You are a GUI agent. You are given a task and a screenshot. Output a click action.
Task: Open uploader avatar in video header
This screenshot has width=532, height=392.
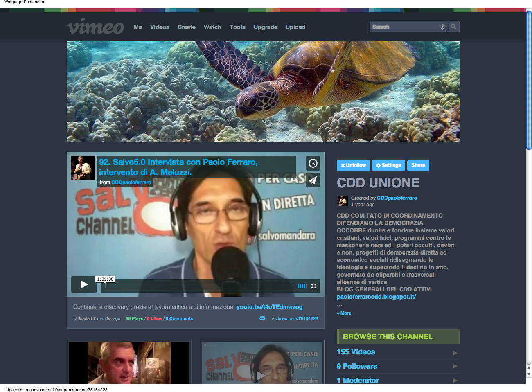pos(83,168)
